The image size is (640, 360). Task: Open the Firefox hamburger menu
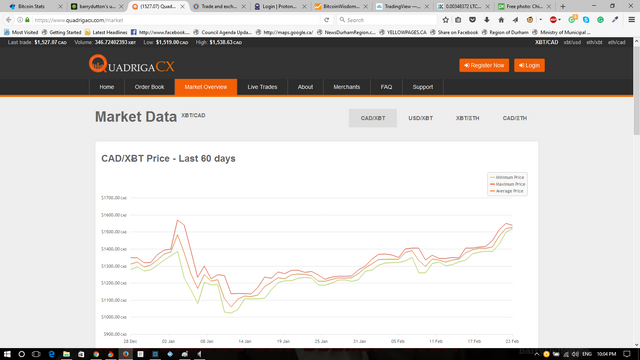(631, 20)
